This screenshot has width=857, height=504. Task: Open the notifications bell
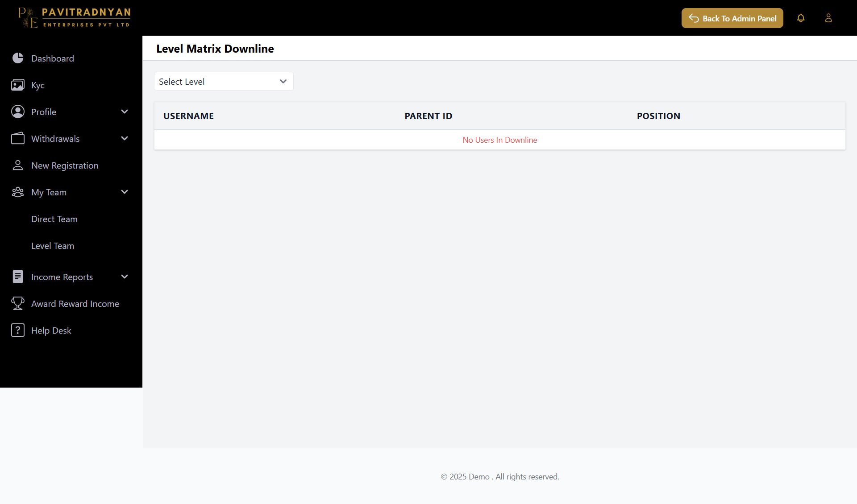(801, 18)
